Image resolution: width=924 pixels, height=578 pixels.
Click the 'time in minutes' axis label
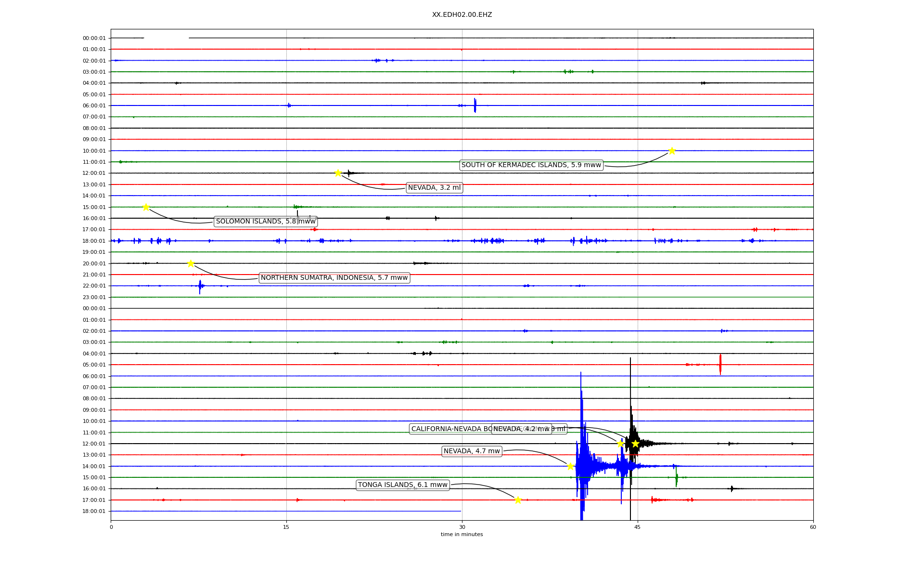[462, 534]
